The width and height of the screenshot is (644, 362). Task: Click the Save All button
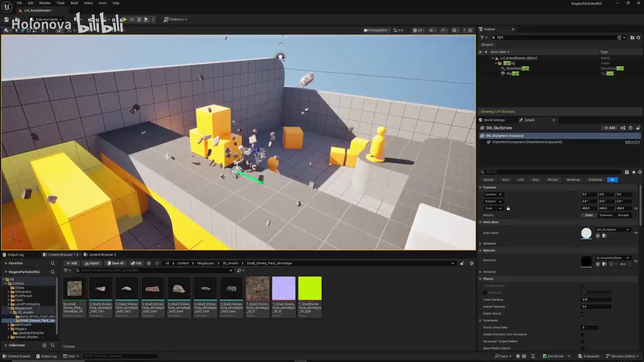(x=115, y=263)
